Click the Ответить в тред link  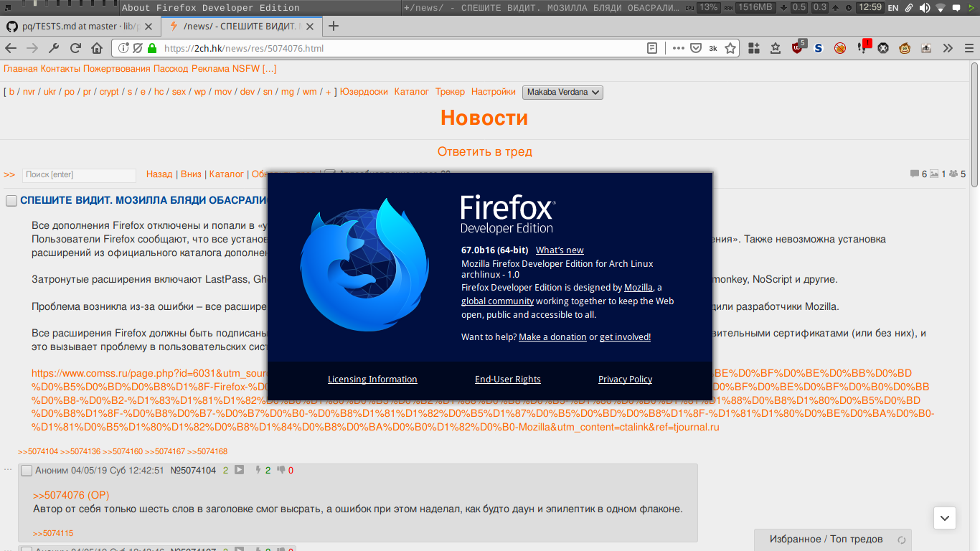(485, 151)
